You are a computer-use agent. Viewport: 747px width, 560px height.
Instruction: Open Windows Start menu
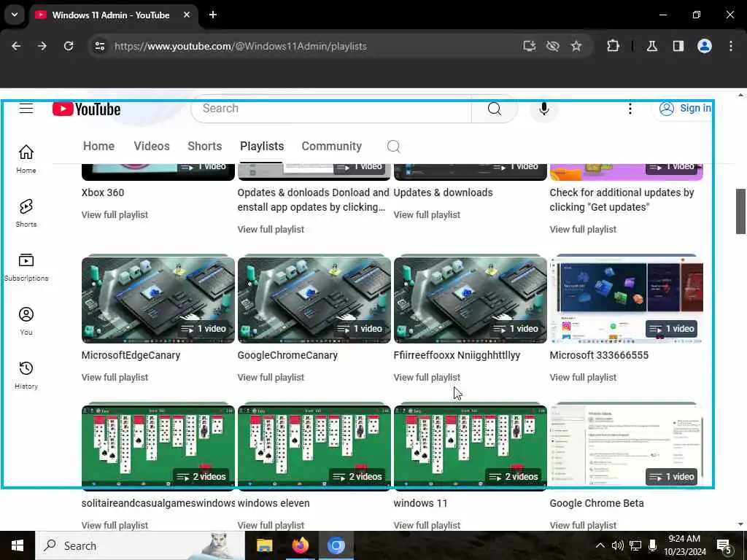click(18, 545)
